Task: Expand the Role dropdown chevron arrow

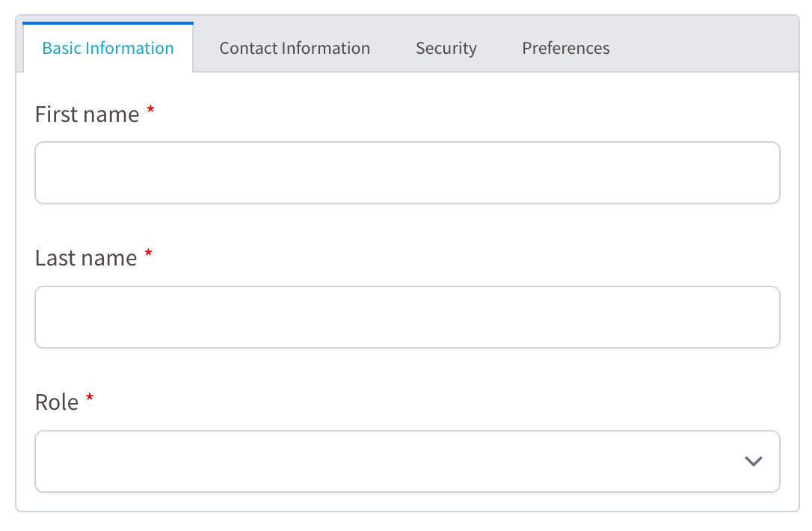Action: click(753, 461)
